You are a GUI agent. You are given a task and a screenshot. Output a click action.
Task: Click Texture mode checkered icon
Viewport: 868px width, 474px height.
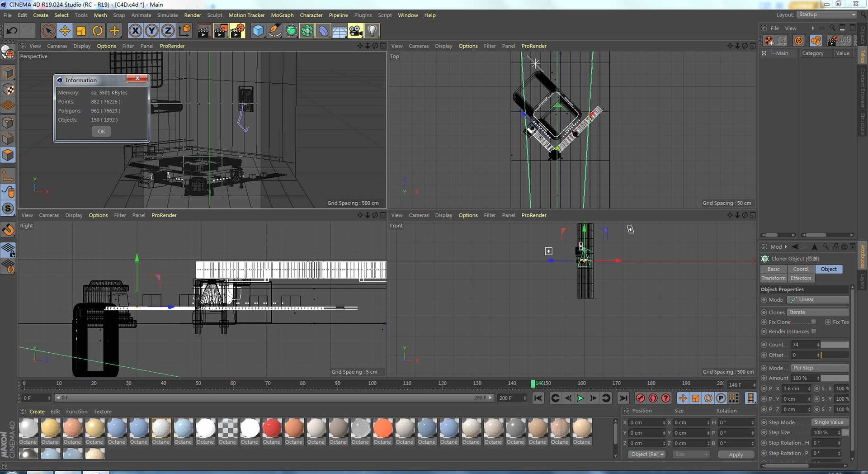[x=8, y=90]
